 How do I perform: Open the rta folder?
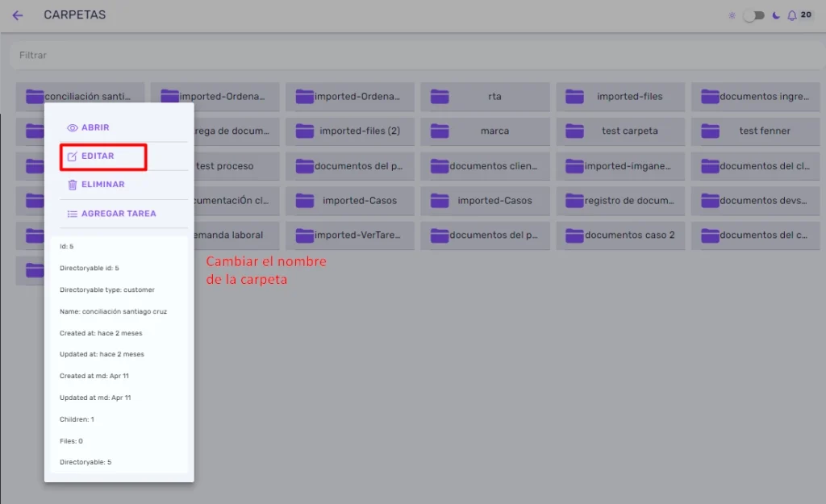485,97
